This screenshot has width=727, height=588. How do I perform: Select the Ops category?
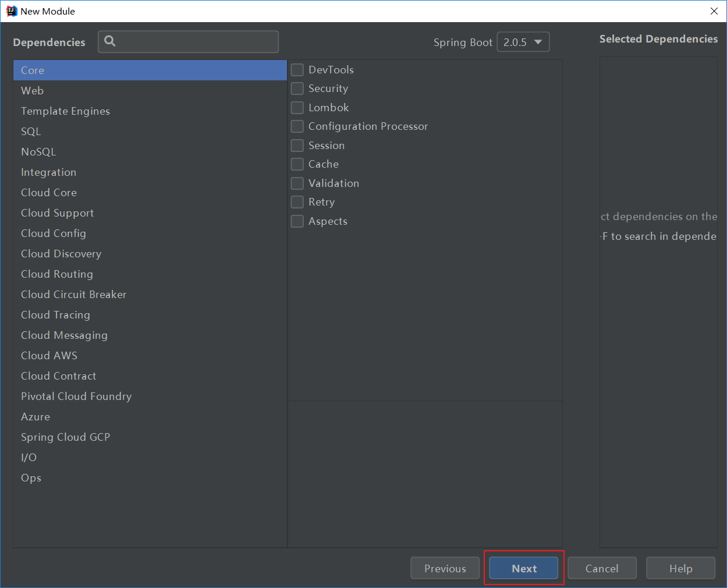pyautogui.click(x=150, y=478)
